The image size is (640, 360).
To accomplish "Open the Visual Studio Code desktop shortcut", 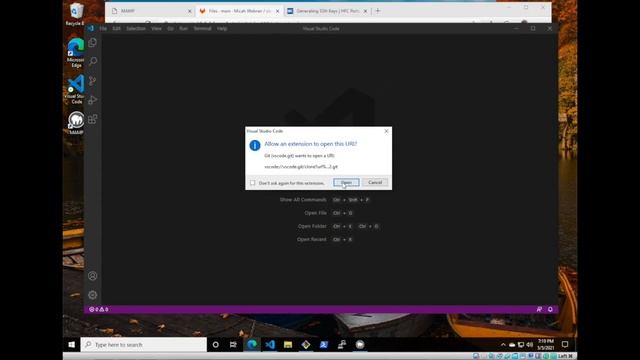I will tap(76, 89).
